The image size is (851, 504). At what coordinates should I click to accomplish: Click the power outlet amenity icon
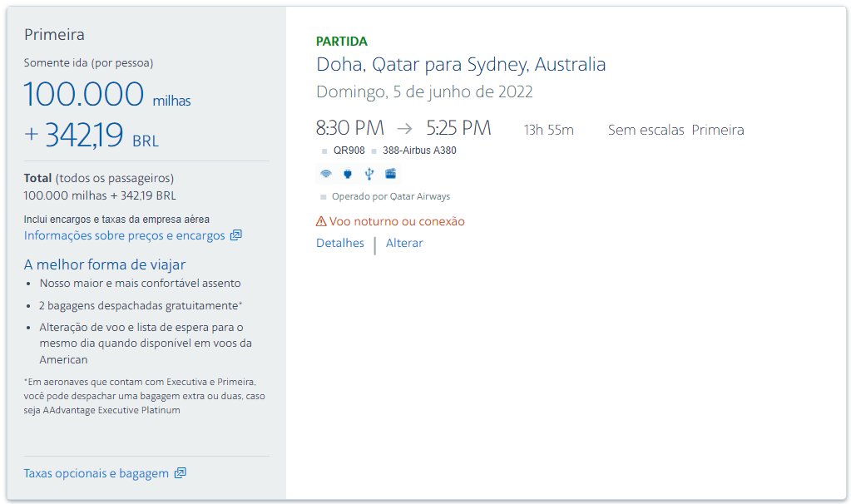tap(348, 174)
